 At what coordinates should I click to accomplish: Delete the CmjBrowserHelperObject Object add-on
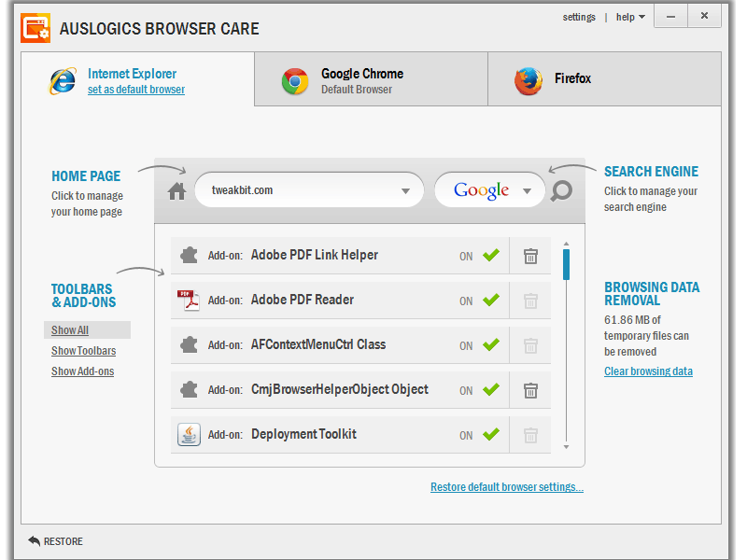(530, 390)
